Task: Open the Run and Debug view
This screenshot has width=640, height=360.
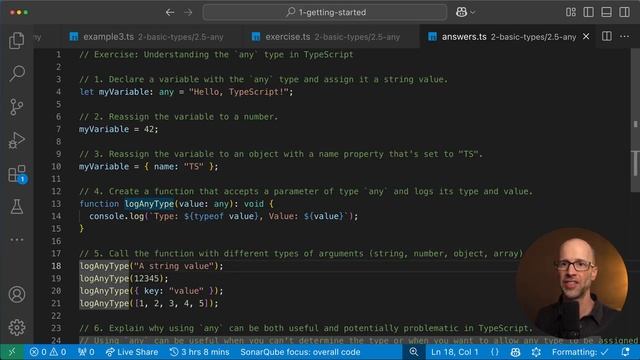Action: (x=17, y=140)
